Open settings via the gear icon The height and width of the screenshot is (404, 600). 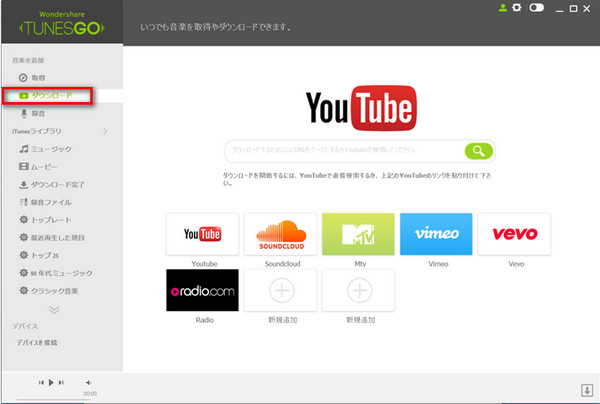point(517,7)
